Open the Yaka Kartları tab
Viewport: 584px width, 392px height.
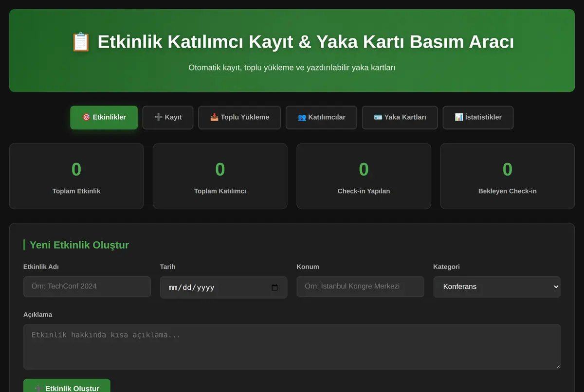400,117
